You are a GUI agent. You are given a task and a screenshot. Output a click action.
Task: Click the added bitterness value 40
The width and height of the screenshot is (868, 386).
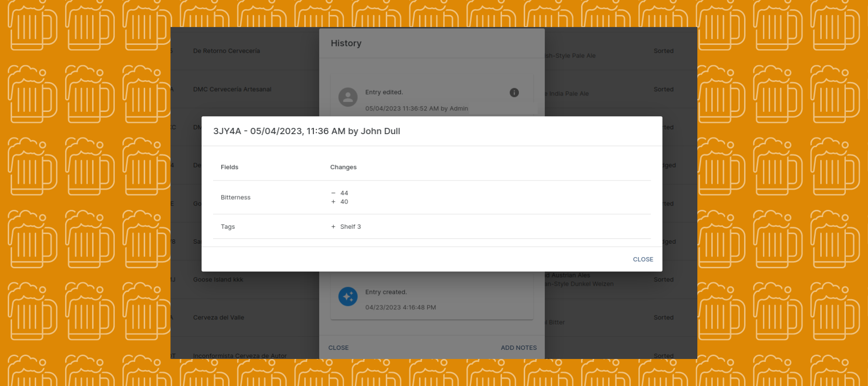(344, 202)
